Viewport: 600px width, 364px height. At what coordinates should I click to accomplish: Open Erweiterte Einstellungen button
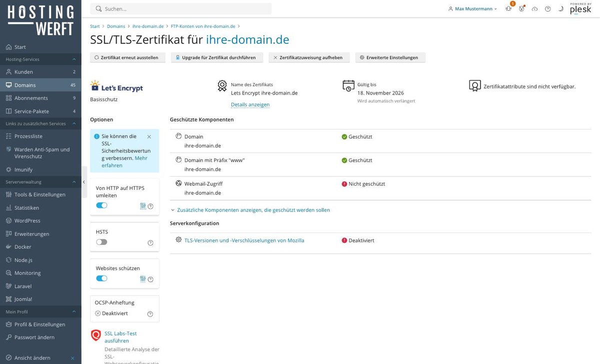pyautogui.click(x=390, y=57)
